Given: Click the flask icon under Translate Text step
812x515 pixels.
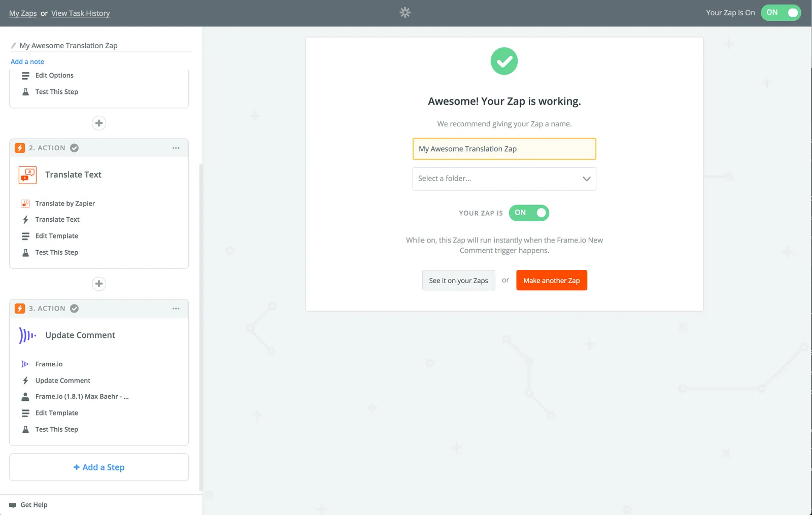Looking at the screenshot, I should click(x=25, y=252).
